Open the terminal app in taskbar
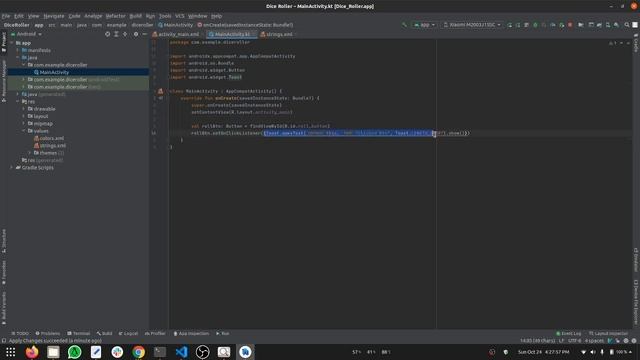 point(160,352)
